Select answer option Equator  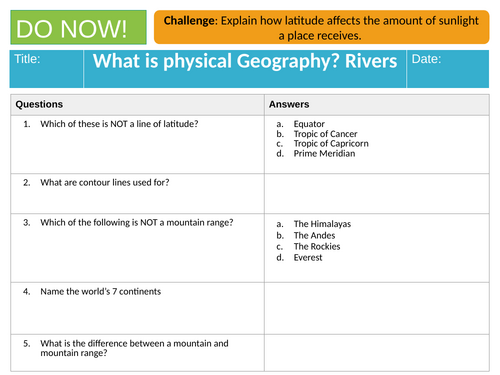pos(309,124)
